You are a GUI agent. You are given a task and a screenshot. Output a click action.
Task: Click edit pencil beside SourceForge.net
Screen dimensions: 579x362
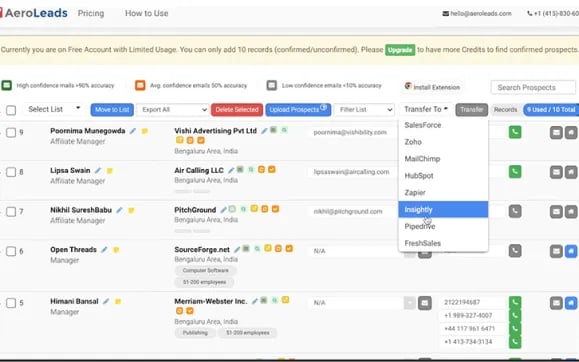click(237, 250)
